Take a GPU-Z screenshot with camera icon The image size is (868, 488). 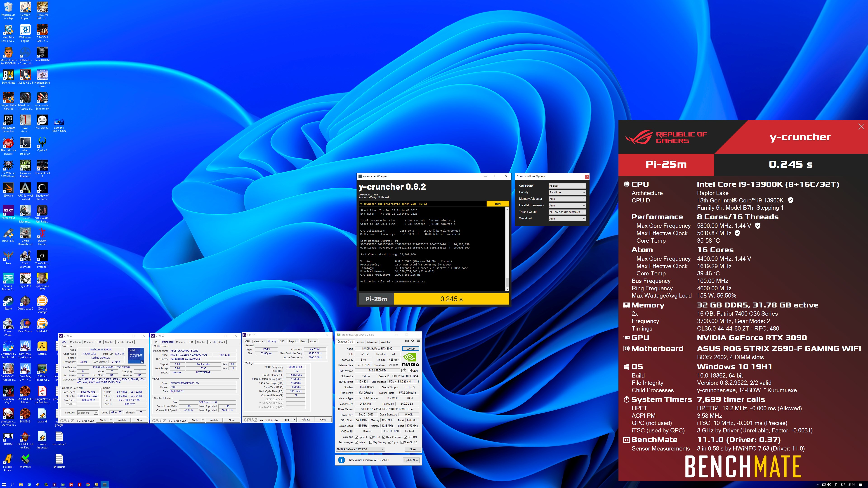[x=407, y=341]
